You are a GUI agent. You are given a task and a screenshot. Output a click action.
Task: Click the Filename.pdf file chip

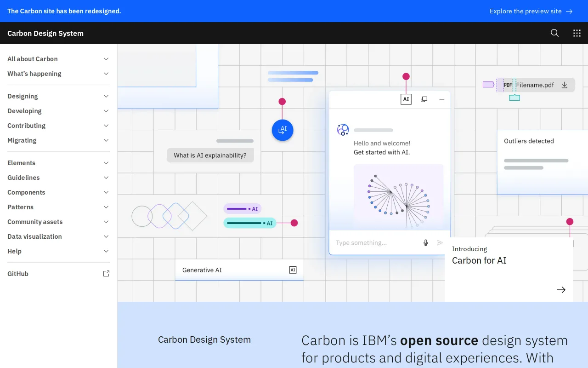536,85
